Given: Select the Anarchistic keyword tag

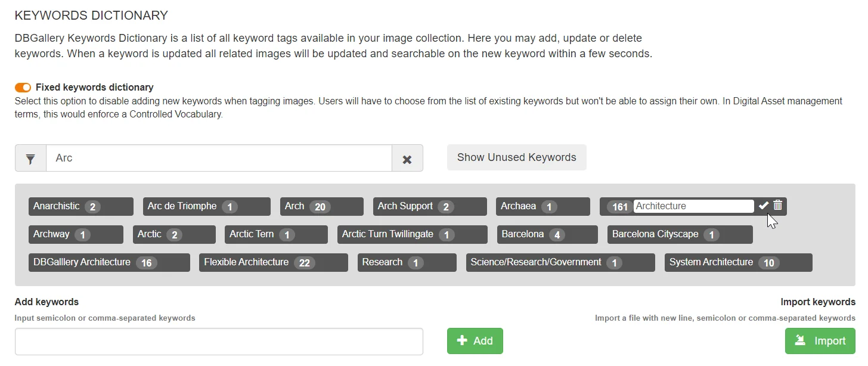Looking at the screenshot, I should click(x=57, y=206).
